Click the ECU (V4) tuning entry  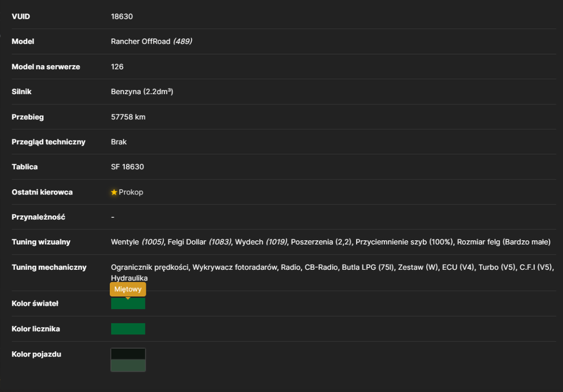click(x=458, y=267)
